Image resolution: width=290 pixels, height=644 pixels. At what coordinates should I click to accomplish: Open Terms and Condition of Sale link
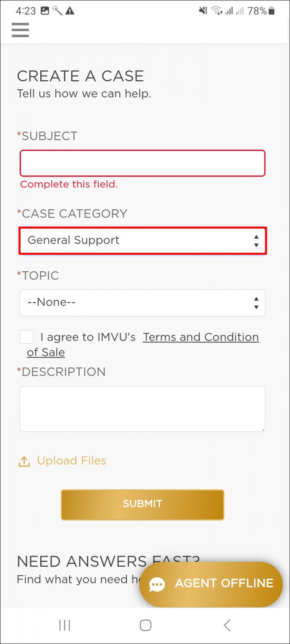201,337
